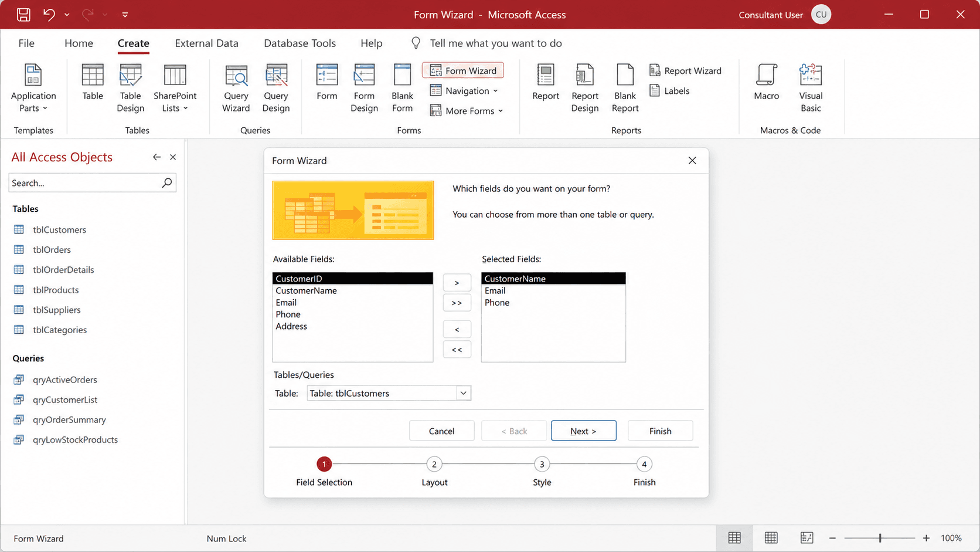Zoom out with minus button
980x552 pixels.
coord(832,538)
